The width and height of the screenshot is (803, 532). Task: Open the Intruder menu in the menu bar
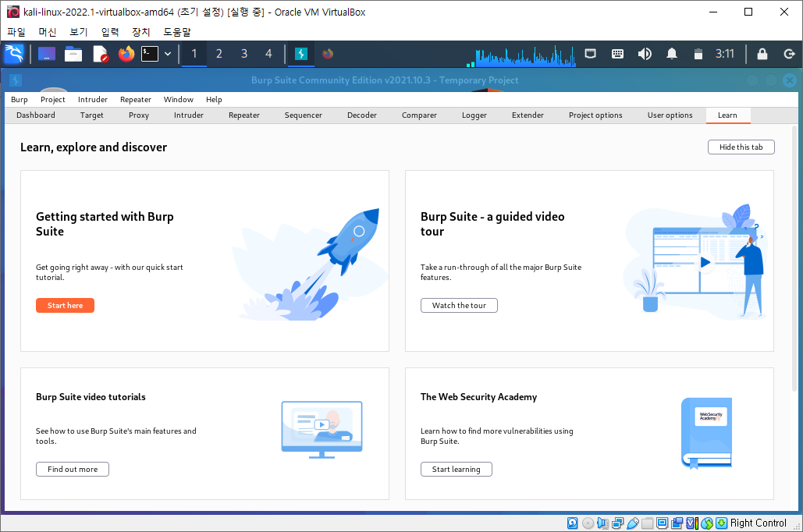click(x=93, y=99)
